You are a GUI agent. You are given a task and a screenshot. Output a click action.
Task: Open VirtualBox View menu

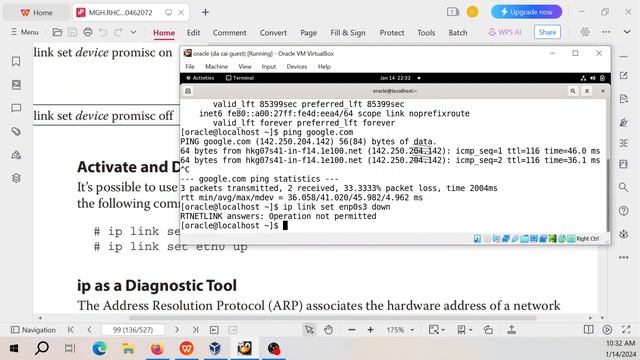(245, 67)
